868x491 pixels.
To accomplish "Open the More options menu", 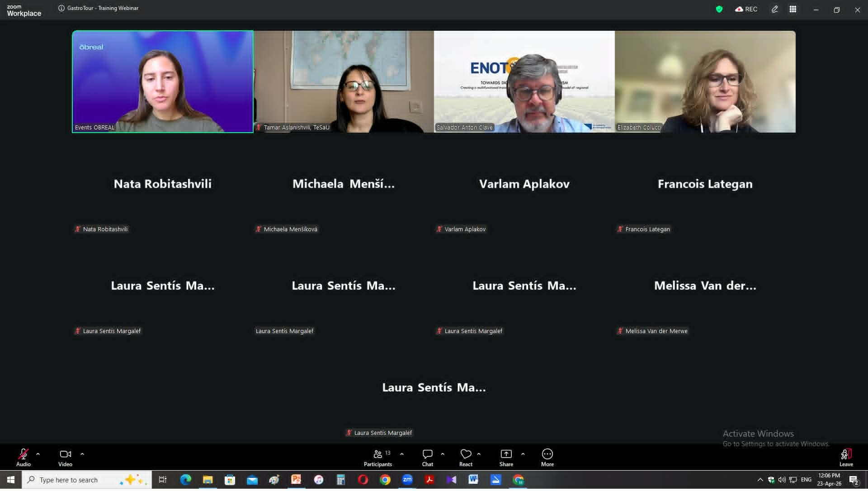I will point(547,457).
